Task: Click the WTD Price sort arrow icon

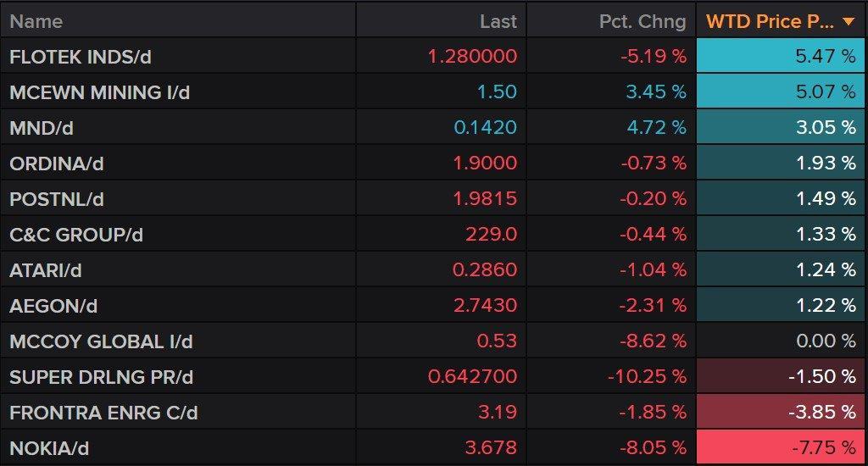Action: [x=850, y=22]
